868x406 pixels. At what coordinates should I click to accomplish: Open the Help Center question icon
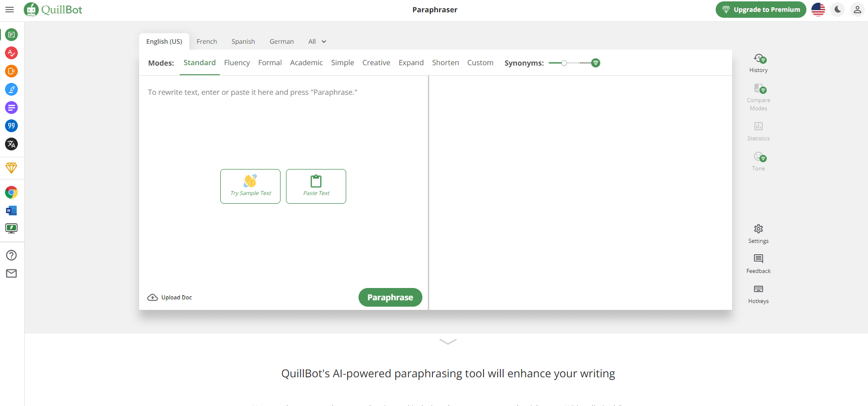pos(11,255)
